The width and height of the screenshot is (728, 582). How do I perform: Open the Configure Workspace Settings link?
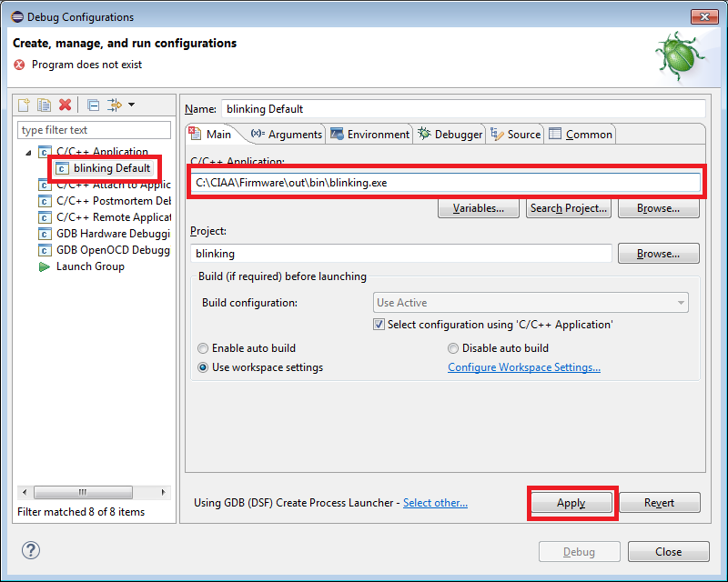[x=524, y=367]
